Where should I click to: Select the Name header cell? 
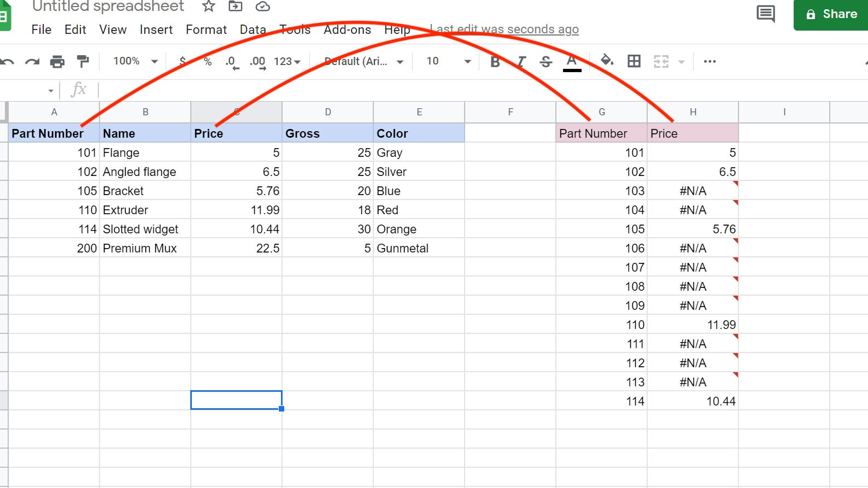[x=145, y=133]
